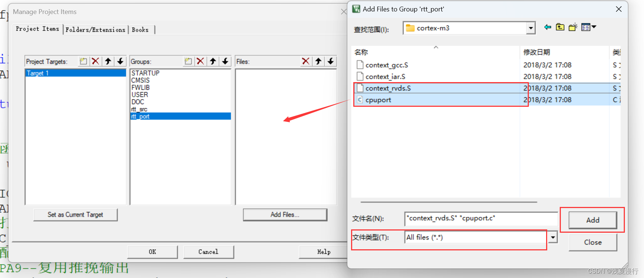This screenshot has width=644, height=278.
Task: Click Close in Add Files dialog
Action: click(x=592, y=242)
